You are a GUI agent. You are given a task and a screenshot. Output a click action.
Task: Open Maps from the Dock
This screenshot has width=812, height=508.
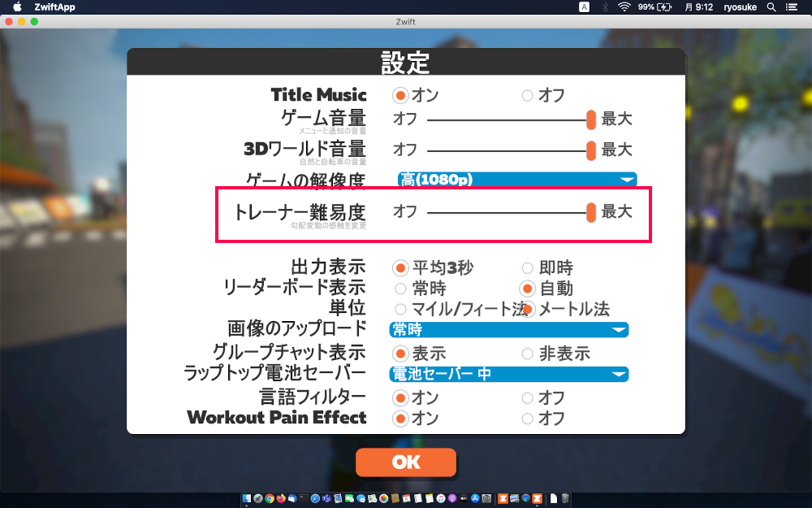372,499
